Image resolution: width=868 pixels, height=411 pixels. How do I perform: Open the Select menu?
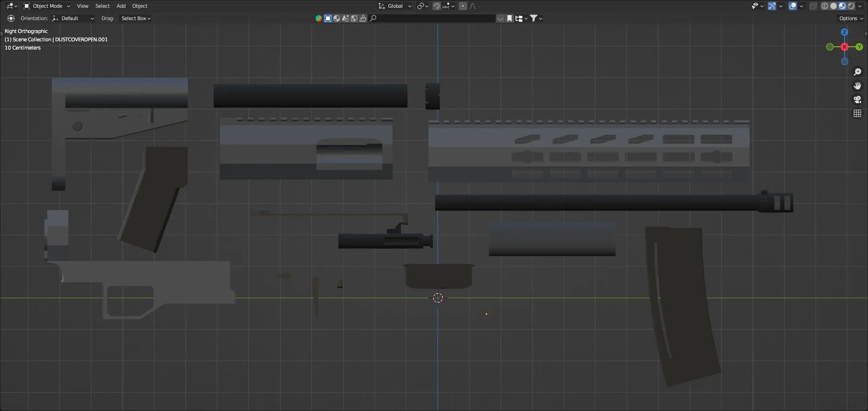[102, 6]
